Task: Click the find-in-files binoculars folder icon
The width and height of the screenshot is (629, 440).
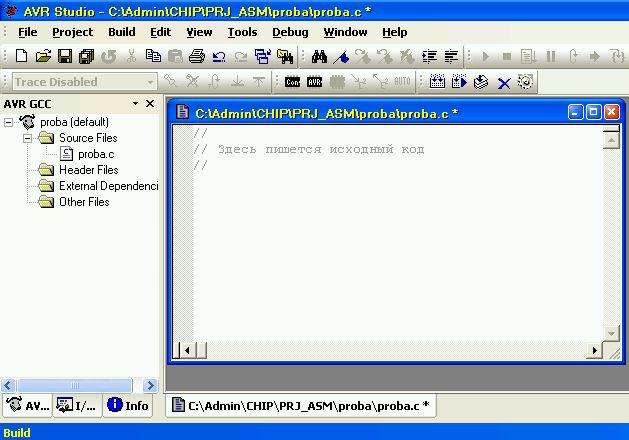Action: coord(284,57)
